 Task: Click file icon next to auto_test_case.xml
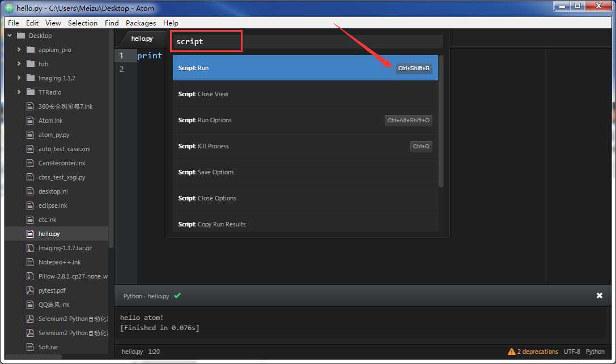click(30, 149)
